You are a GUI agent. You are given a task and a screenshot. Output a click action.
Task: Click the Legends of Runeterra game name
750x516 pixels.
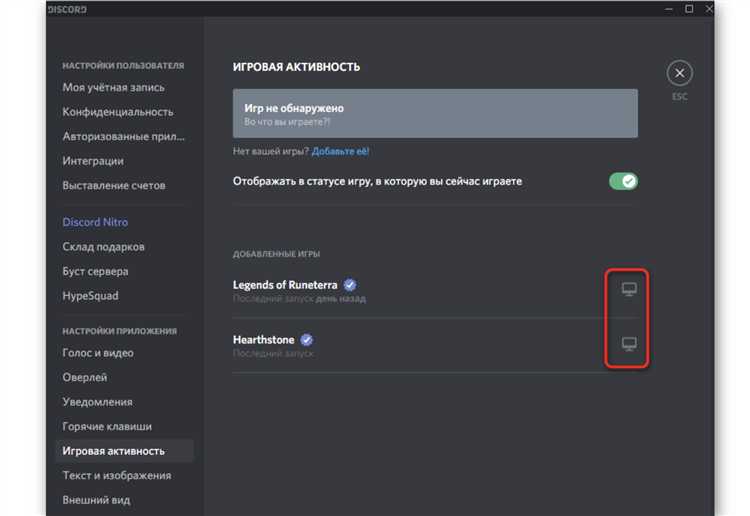pos(285,285)
